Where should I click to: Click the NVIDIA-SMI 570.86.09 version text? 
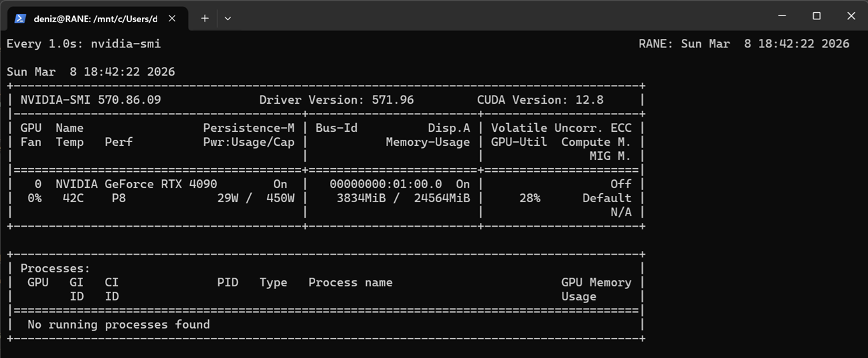coord(90,100)
